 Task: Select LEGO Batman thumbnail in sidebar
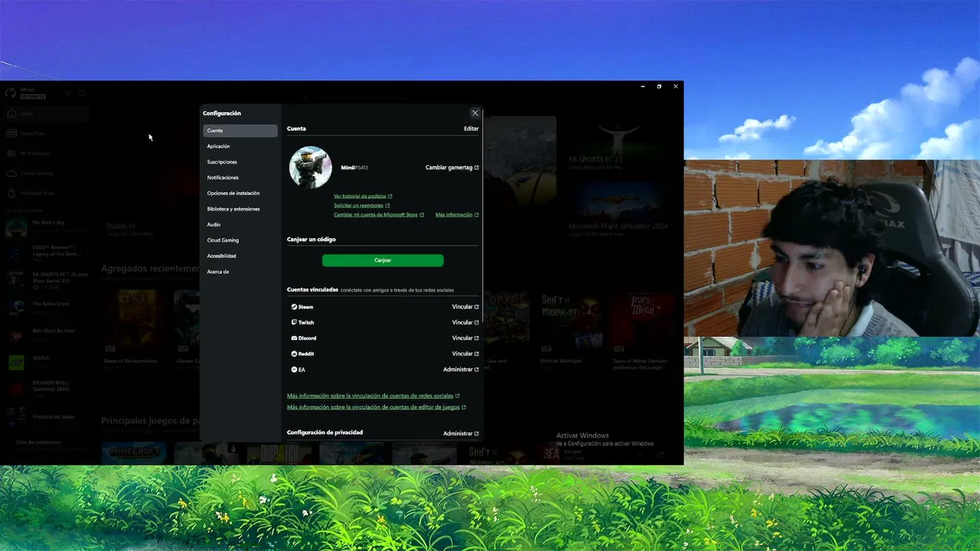[x=16, y=253]
